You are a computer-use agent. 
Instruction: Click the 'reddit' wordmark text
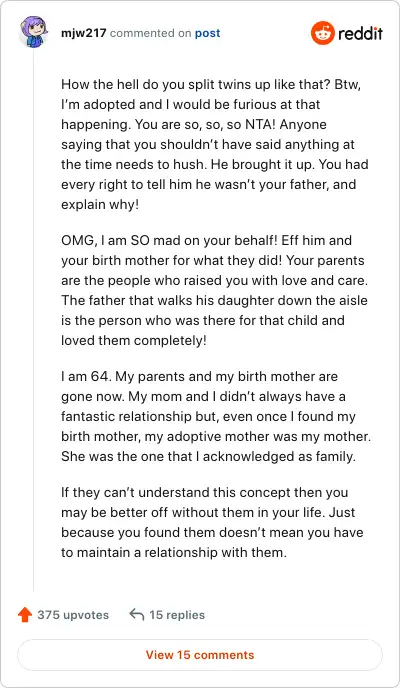pos(361,33)
